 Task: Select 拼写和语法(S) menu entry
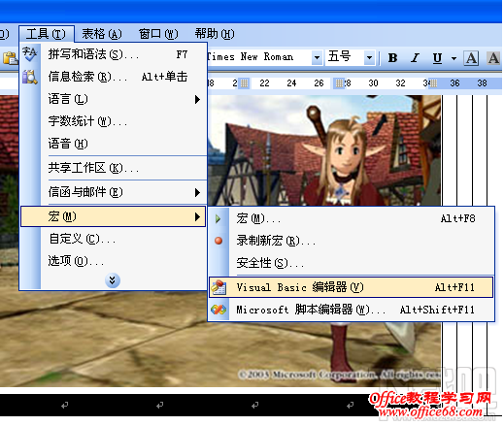coord(114,54)
